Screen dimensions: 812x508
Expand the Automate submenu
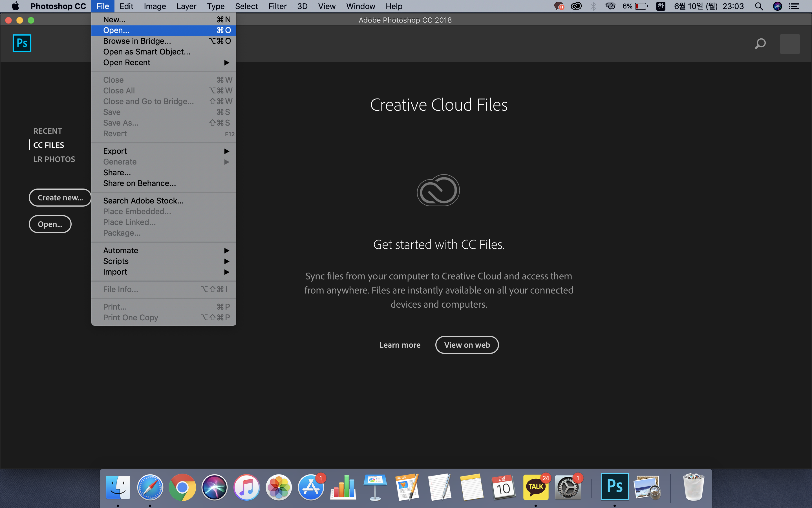[164, 251]
